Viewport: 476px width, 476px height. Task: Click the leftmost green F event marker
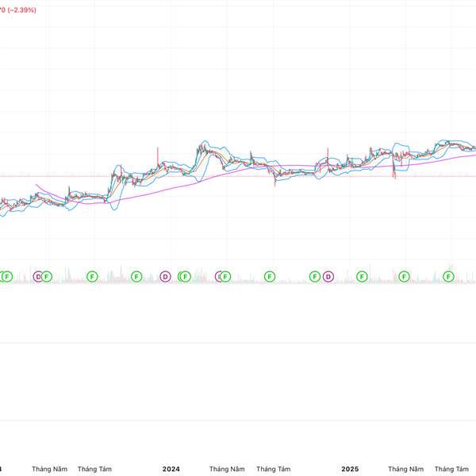[x=7, y=276]
